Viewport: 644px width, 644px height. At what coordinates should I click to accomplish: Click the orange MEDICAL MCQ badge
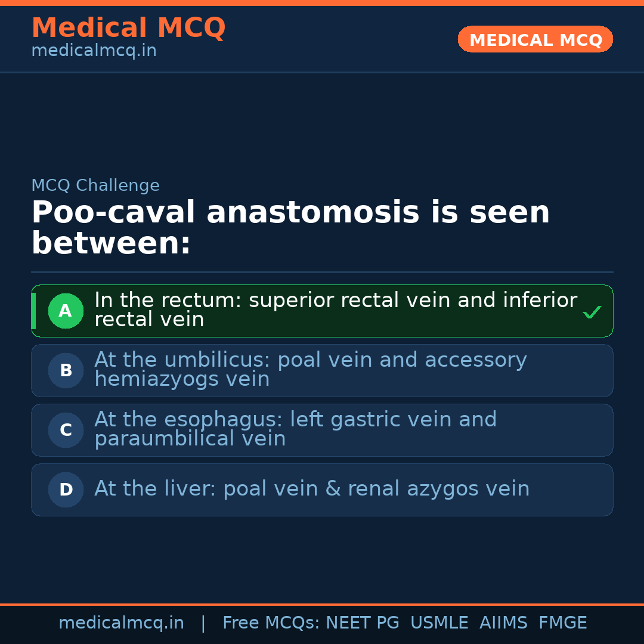535,40
